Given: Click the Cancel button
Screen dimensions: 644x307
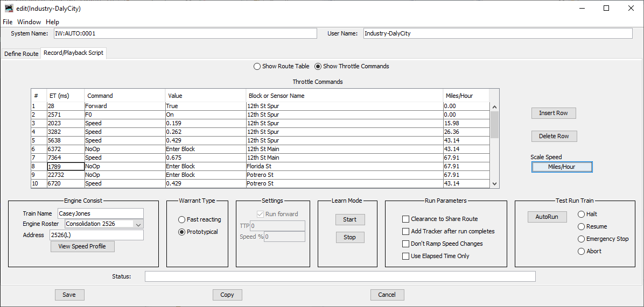Looking at the screenshot, I should click(x=387, y=295).
